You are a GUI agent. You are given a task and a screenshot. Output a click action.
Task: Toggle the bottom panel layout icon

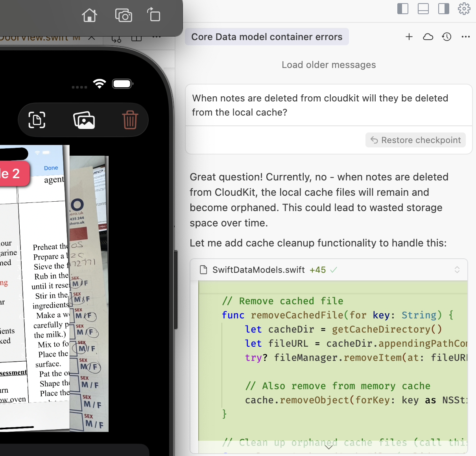[423, 9]
